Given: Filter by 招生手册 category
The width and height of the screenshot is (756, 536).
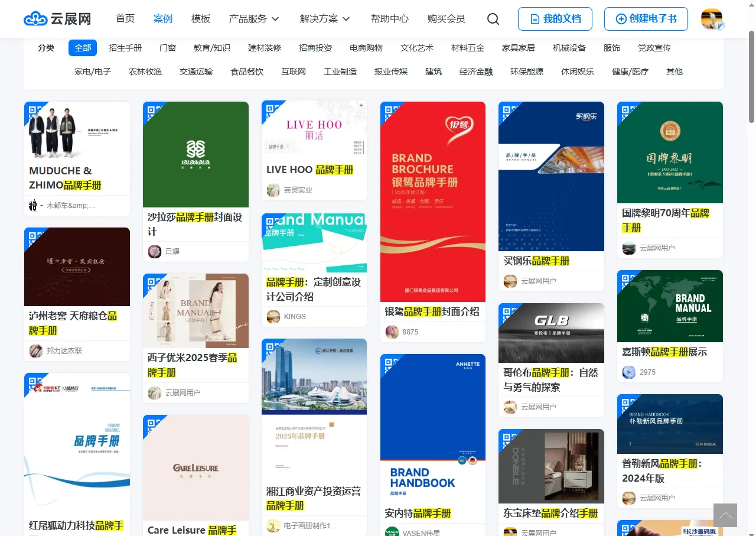Looking at the screenshot, I should 125,48.
